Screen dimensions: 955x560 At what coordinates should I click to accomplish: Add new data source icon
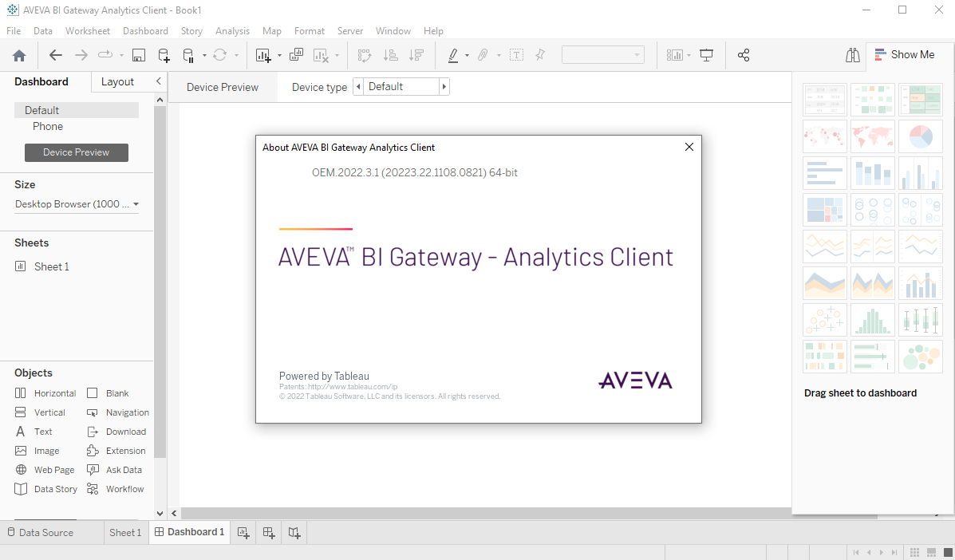[x=164, y=55]
